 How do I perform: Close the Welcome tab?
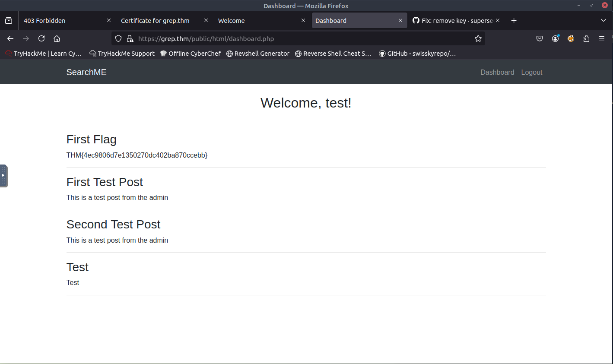(303, 20)
